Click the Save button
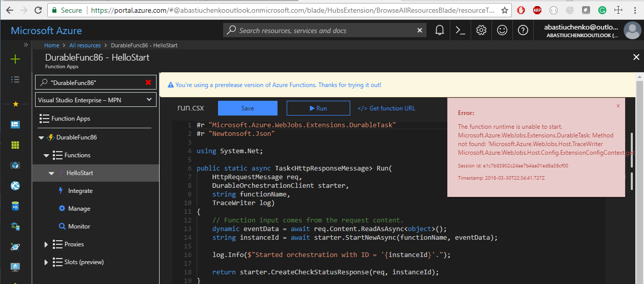This screenshot has height=284, width=644. (x=248, y=108)
